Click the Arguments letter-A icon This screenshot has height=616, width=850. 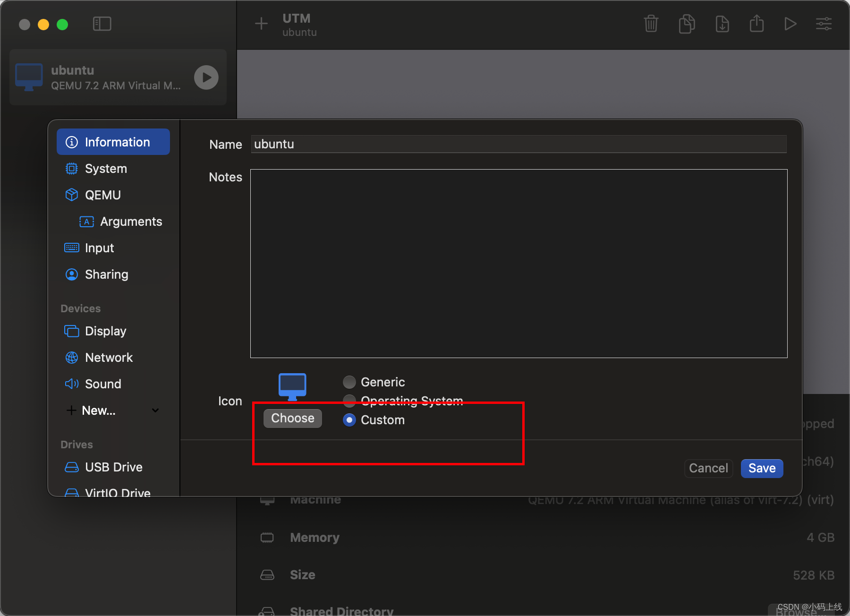coord(87,222)
